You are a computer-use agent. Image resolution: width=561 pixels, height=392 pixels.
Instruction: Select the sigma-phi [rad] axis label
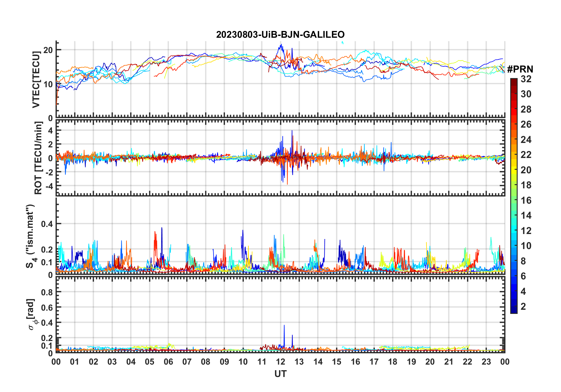[31, 314]
